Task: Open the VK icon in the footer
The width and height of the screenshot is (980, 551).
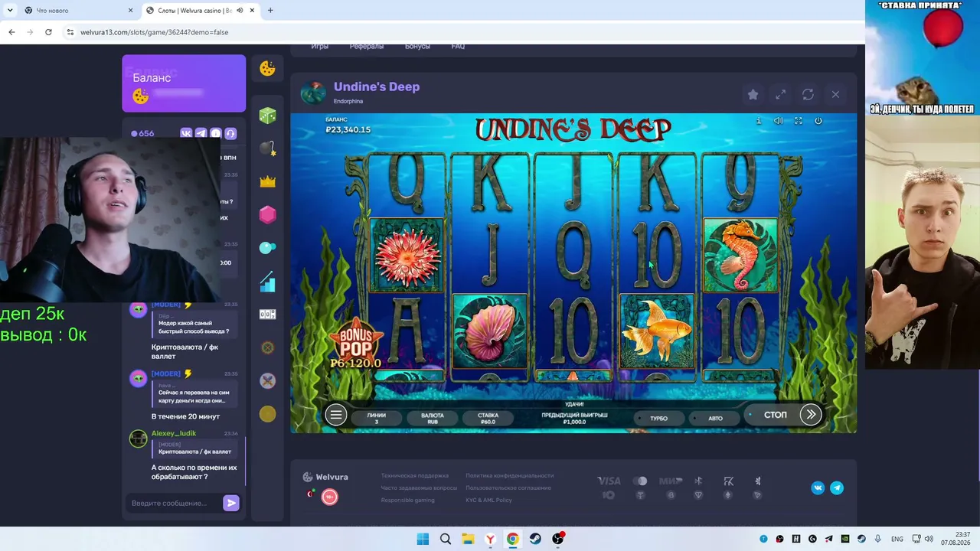Action: click(818, 487)
